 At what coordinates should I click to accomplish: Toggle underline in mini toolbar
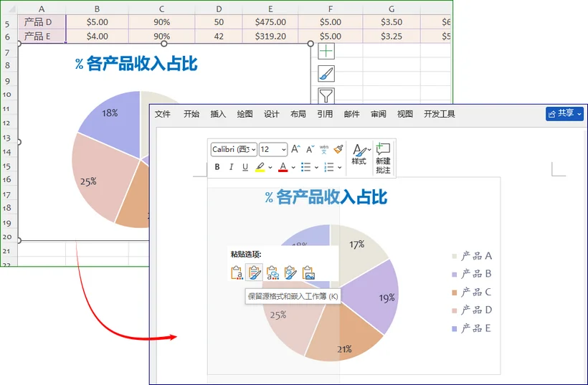click(245, 167)
